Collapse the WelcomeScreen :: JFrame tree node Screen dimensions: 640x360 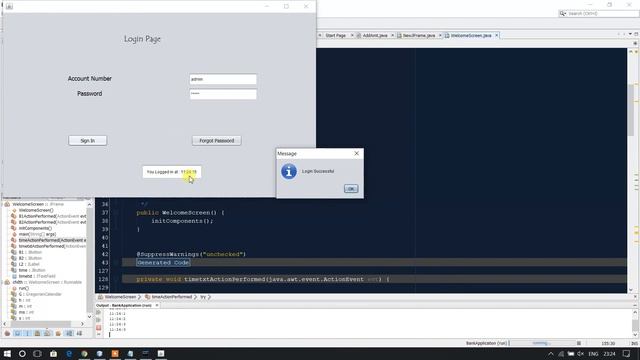(x=2, y=204)
